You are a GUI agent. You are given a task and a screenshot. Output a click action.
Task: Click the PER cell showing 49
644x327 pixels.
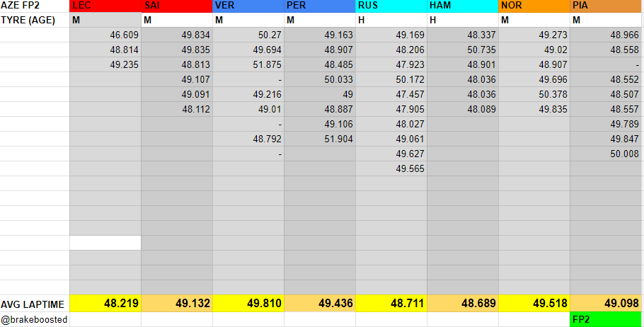pyautogui.click(x=320, y=94)
